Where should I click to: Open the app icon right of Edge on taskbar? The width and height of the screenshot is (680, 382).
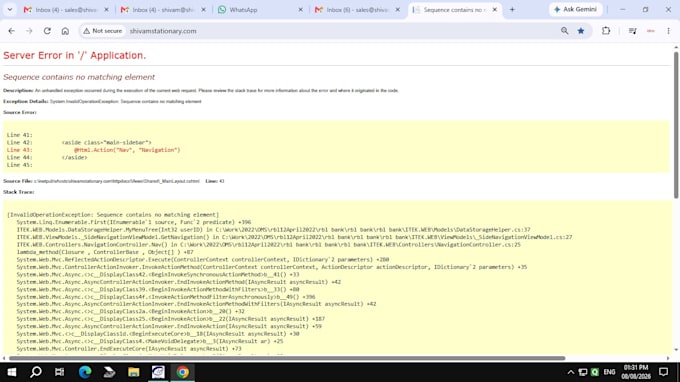pos(109,372)
